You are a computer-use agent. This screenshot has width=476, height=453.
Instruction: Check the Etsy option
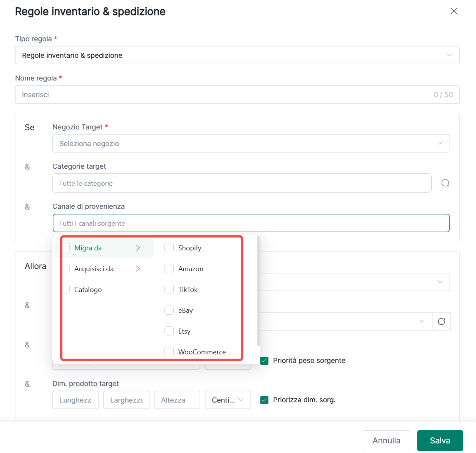tap(169, 331)
